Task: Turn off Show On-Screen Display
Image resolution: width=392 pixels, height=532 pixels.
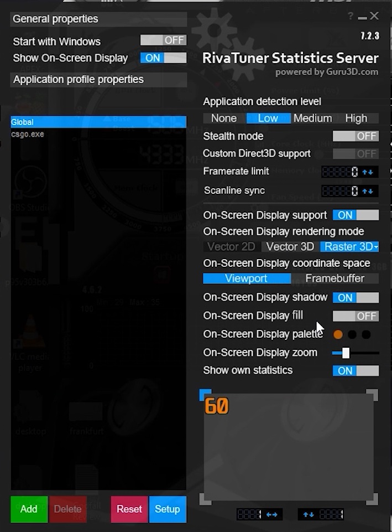Action: pos(163,58)
